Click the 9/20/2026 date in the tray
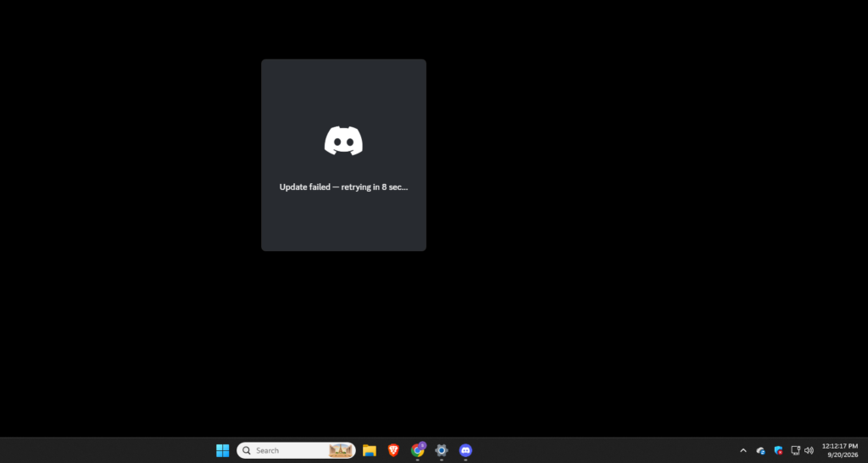This screenshot has width=868, height=463. pos(843,455)
